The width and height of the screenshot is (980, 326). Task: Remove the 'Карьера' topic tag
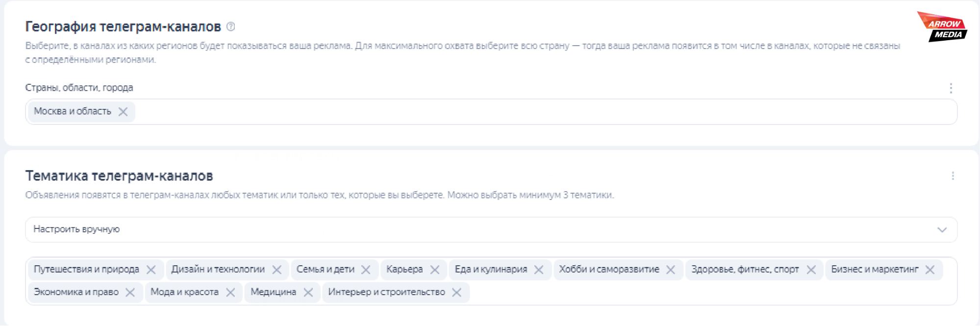435,270
